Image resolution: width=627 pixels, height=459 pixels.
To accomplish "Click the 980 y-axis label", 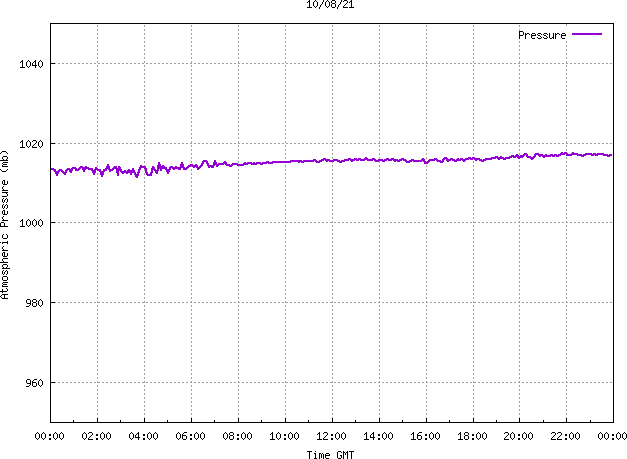I will [34, 303].
